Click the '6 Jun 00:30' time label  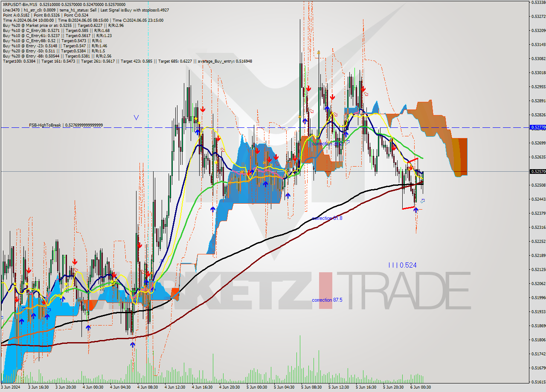coord(420,387)
